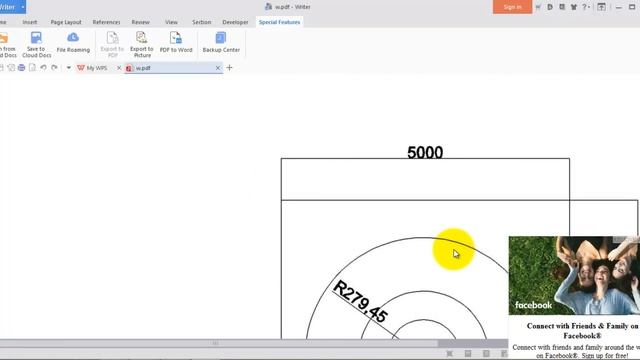The image size is (640, 360).
Task: Expand the quick access toolbar dropdown arrow
Action: click(69, 68)
